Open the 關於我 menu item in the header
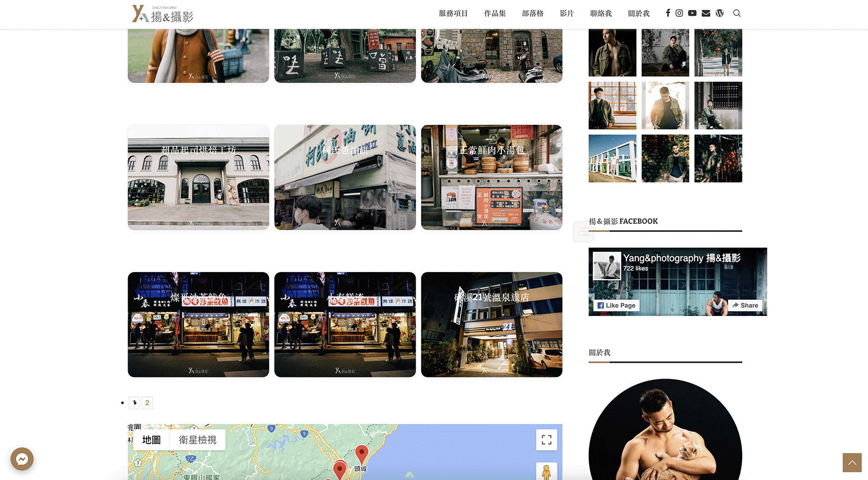The image size is (868, 480). (x=639, y=14)
